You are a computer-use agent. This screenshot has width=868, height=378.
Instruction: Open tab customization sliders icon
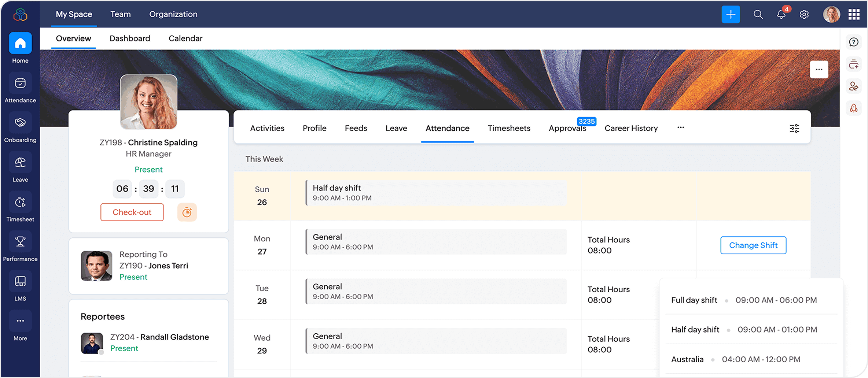(794, 128)
